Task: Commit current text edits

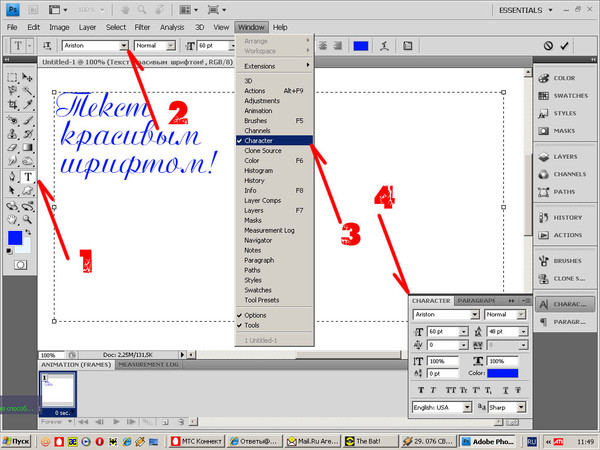Action: 564,46
